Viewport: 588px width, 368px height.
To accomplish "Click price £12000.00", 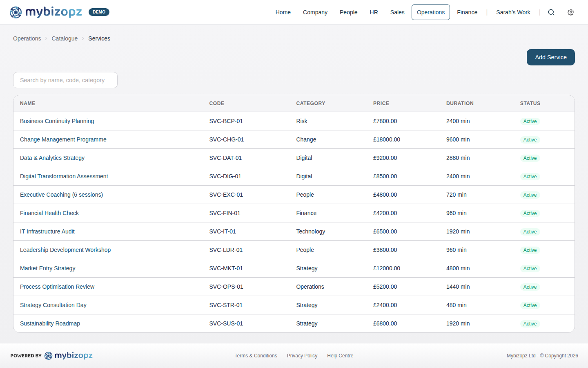I will coord(387,268).
